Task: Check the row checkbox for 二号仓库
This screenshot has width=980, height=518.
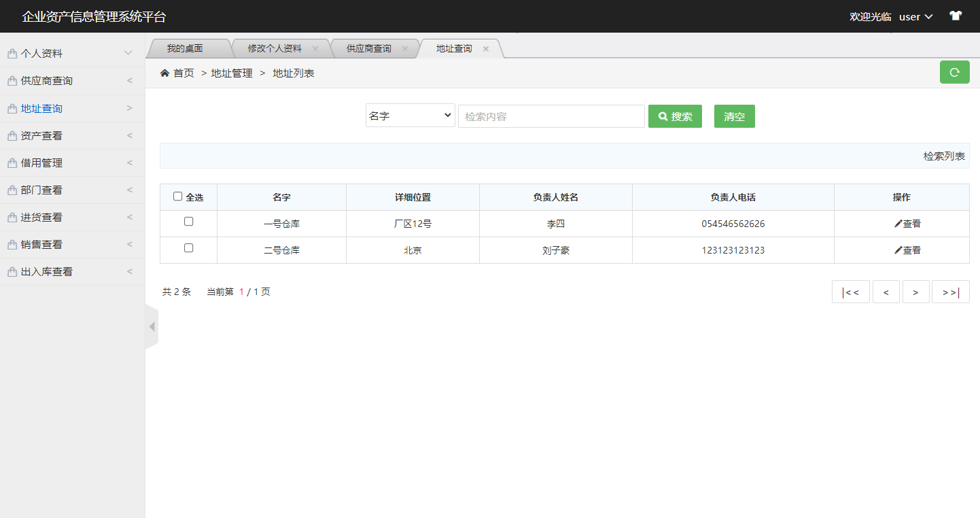Action: tap(188, 247)
